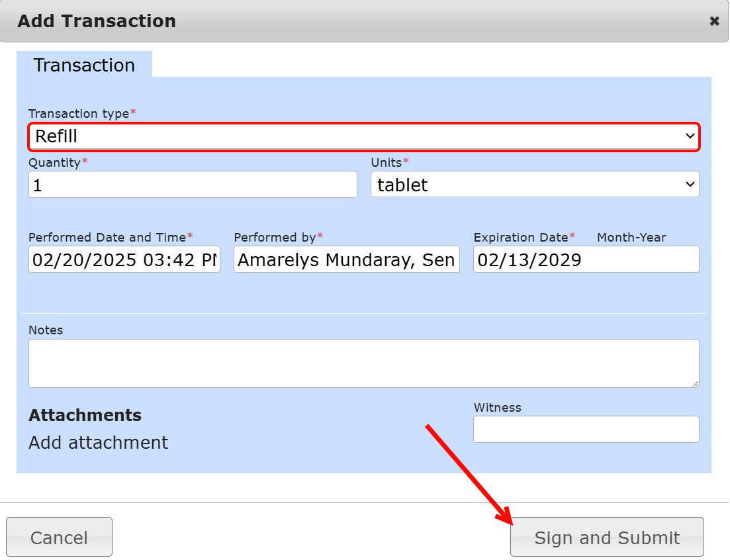Click the Add Transaction title bar
The width and height of the screenshot is (730, 560).
point(331,21)
